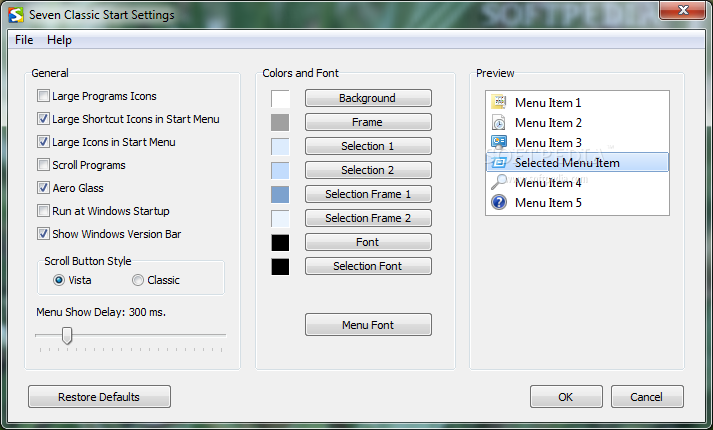This screenshot has height=430, width=713.
Task: Click the Seven Classic Start title bar icon
Action: click(x=15, y=15)
